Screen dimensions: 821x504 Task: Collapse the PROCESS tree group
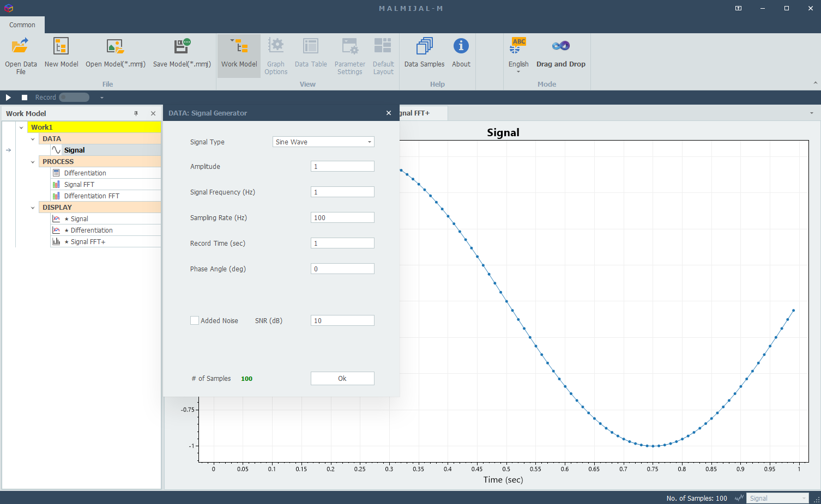click(x=33, y=162)
